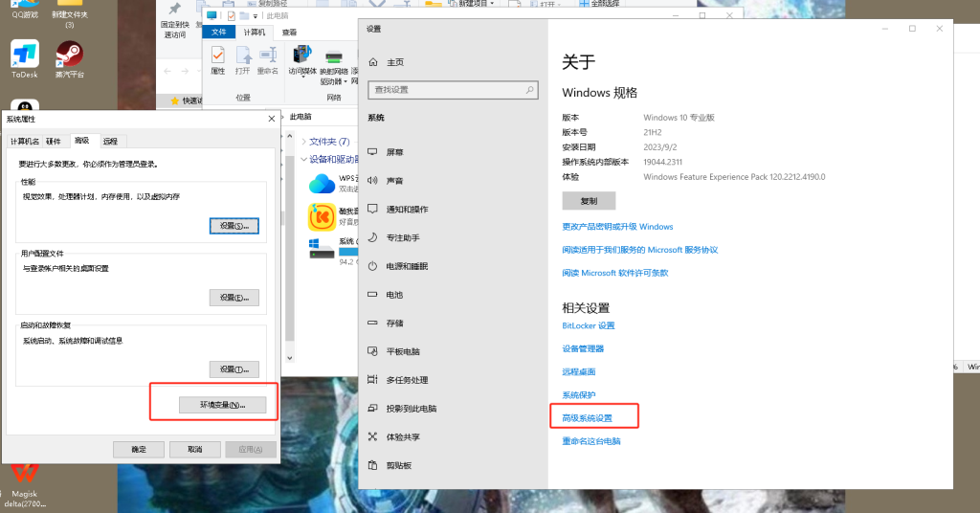Click 用户配置文件 设置(E)... button

click(234, 298)
